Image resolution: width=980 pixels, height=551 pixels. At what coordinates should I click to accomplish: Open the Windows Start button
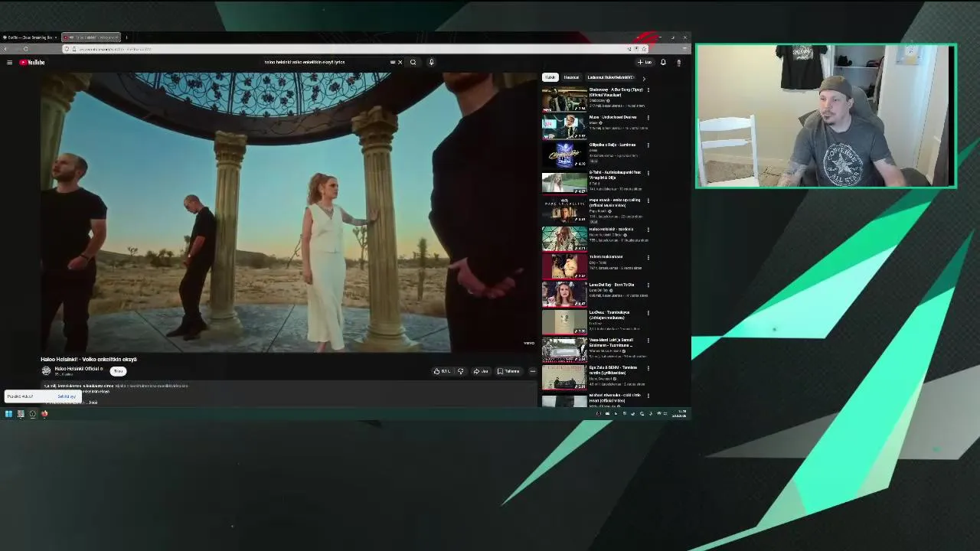point(8,414)
